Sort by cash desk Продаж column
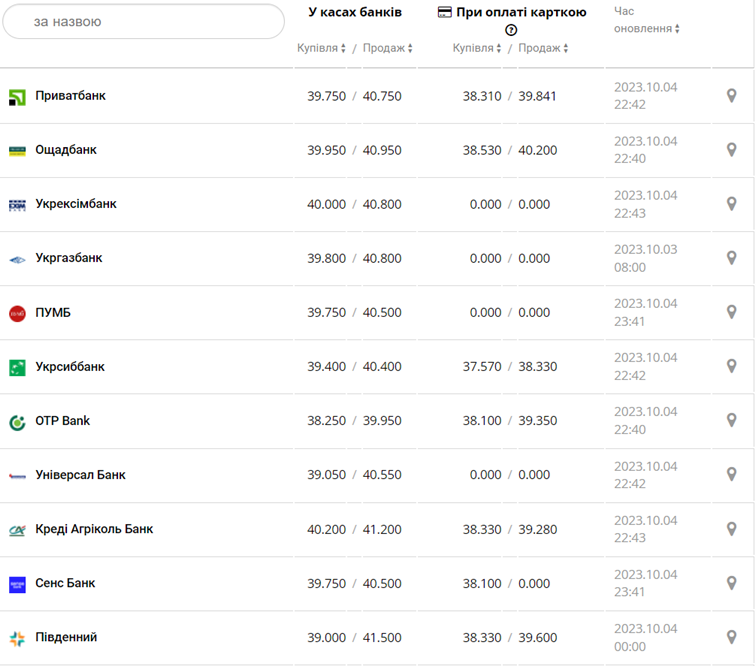This screenshot has width=756, height=666. coord(387,48)
